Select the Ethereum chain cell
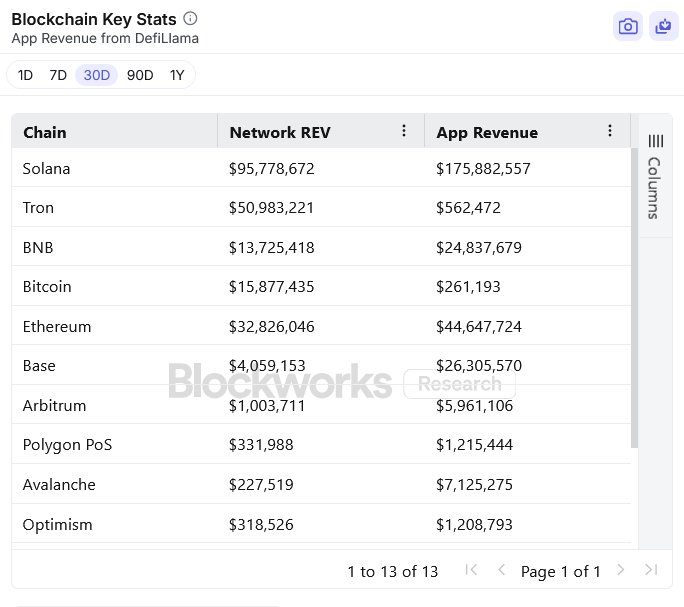This screenshot has width=684, height=607. point(114,326)
